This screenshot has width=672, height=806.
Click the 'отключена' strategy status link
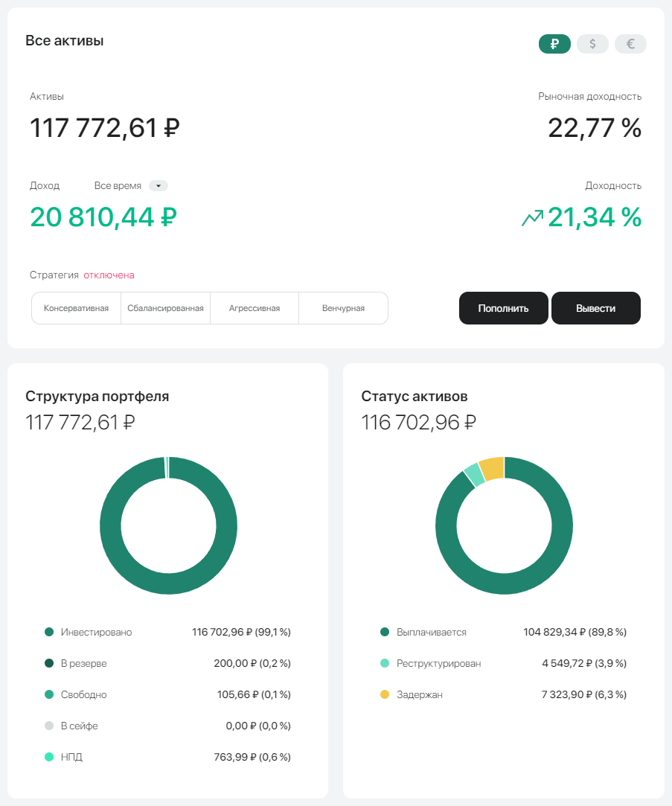pyautogui.click(x=109, y=275)
